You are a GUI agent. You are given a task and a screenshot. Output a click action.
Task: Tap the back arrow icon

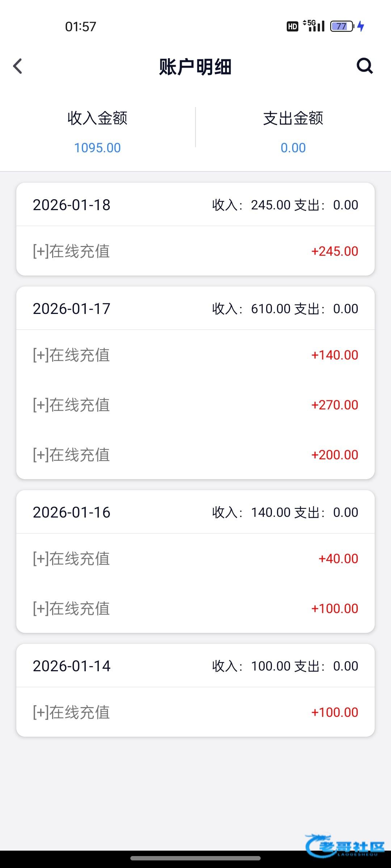point(18,66)
